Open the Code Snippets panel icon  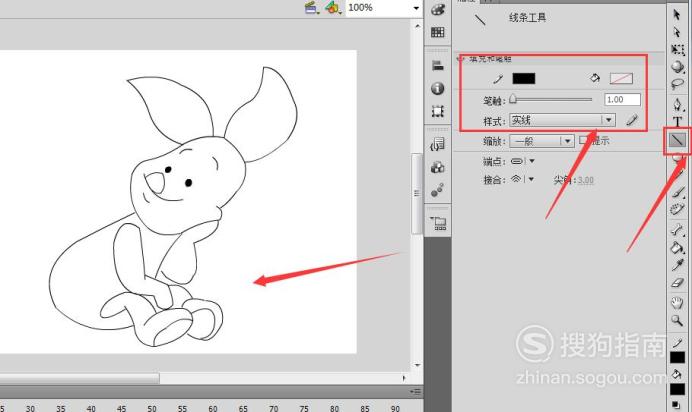pos(437,144)
